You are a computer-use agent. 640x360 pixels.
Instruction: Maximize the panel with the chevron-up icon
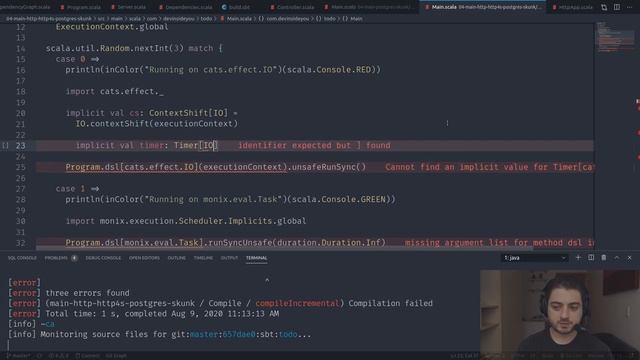tap(617, 258)
